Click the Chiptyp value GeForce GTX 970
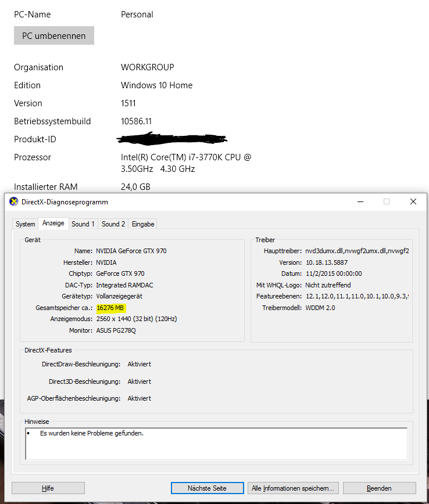This screenshot has height=504, width=429. (x=120, y=273)
